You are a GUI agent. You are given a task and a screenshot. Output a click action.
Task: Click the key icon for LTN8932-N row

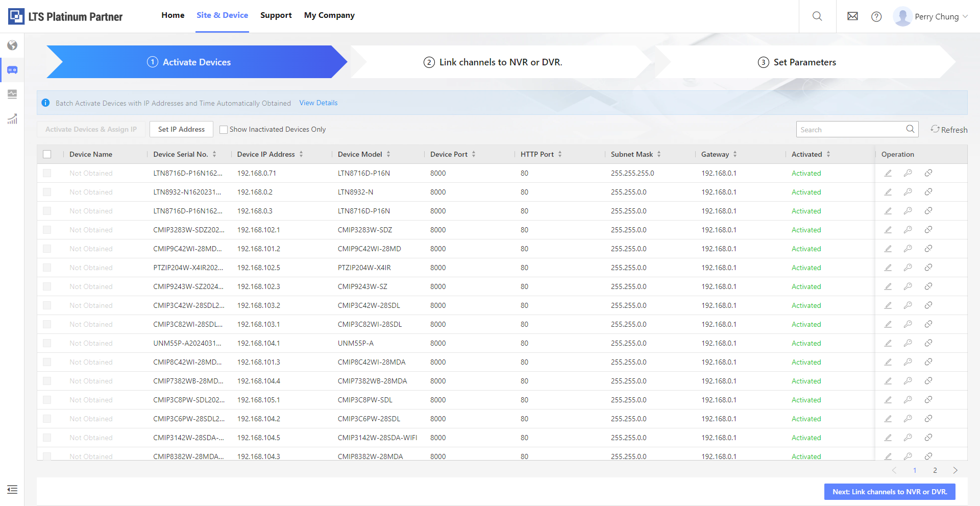(908, 192)
